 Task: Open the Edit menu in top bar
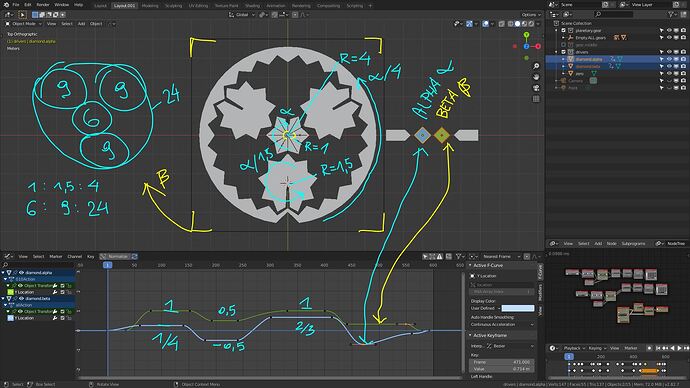point(28,5)
